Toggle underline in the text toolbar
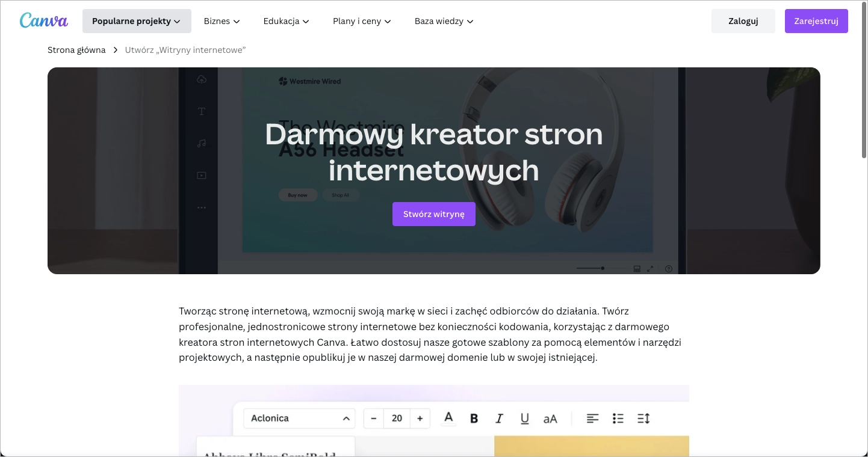 pyautogui.click(x=524, y=418)
